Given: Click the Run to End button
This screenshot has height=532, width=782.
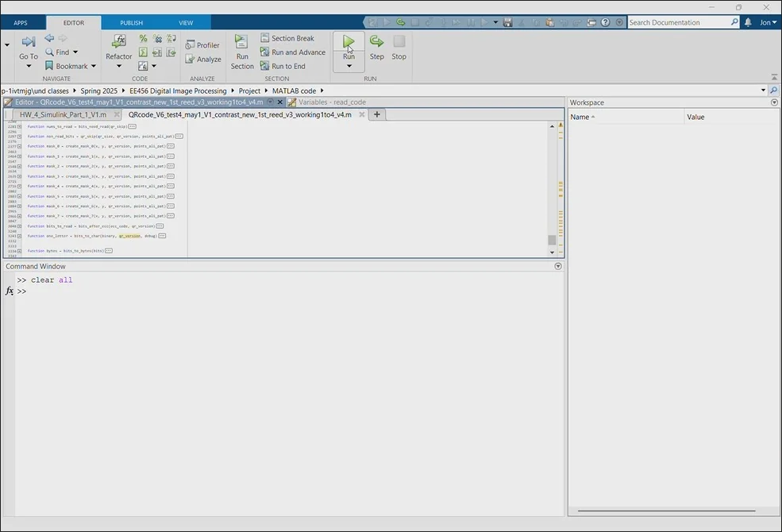Looking at the screenshot, I should point(282,67).
